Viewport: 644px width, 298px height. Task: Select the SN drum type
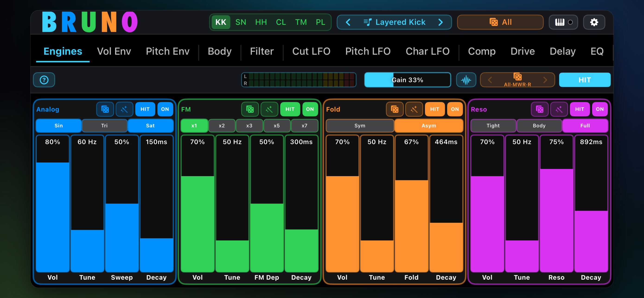[x=240, y=22]
